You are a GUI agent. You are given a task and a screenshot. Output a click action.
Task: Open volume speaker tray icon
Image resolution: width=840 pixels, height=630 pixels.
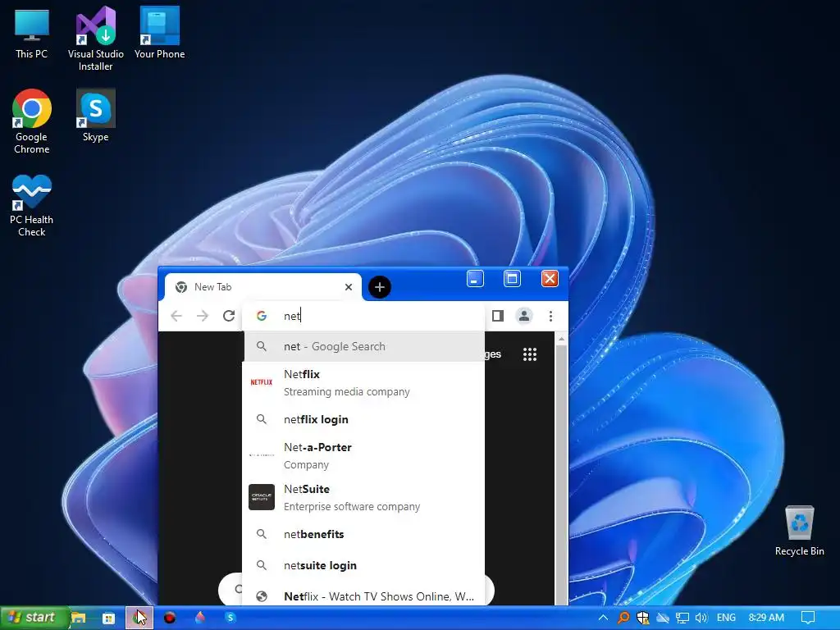[x=701, y=618]
